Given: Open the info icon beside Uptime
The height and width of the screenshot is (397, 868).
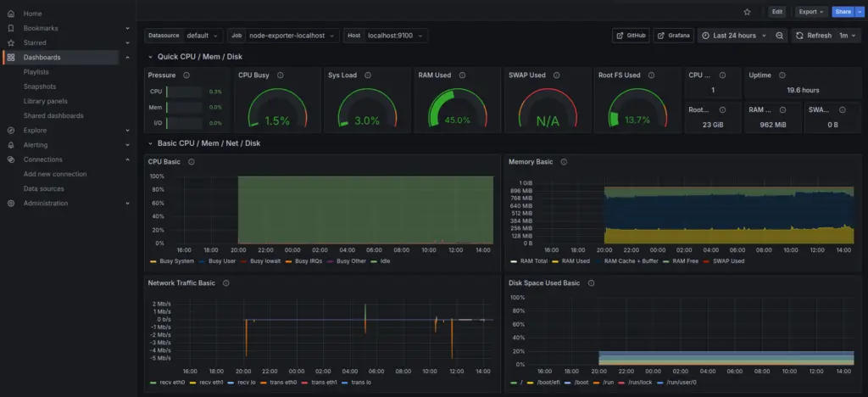Looking at the screenshot, I should click(782, 75).
